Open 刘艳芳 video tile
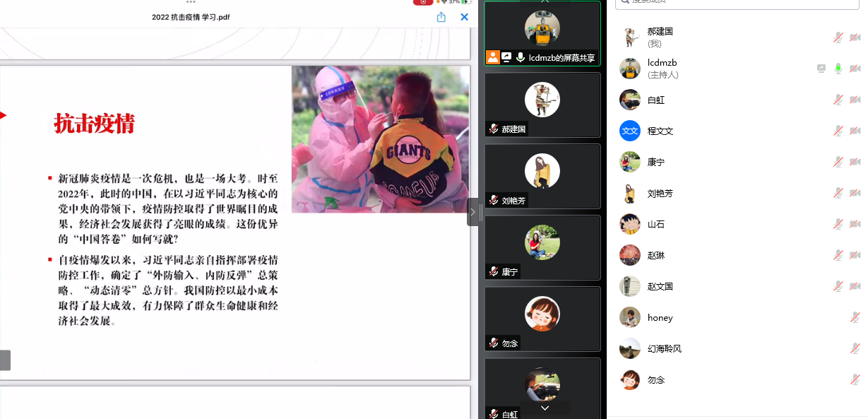Image resolution: width=868 pixels, height=419 pixels. [542, 175]
